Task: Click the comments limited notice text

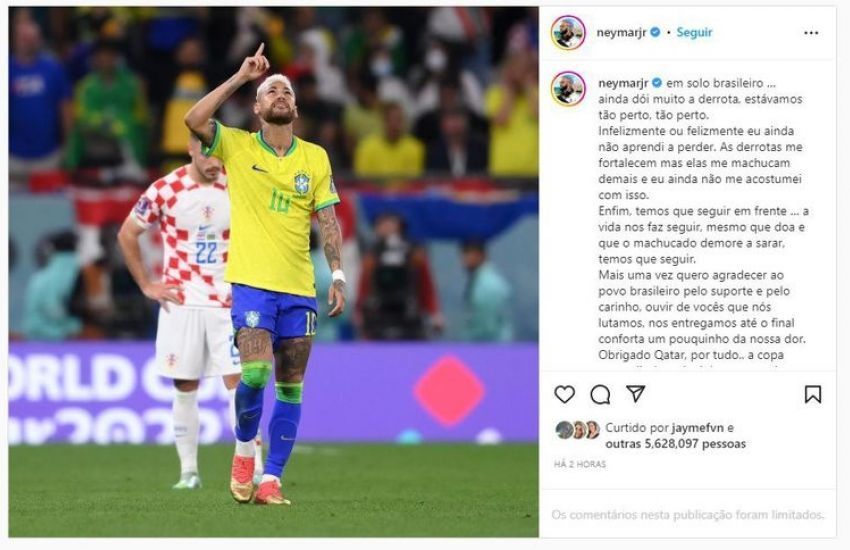Action: coord(687,515)
